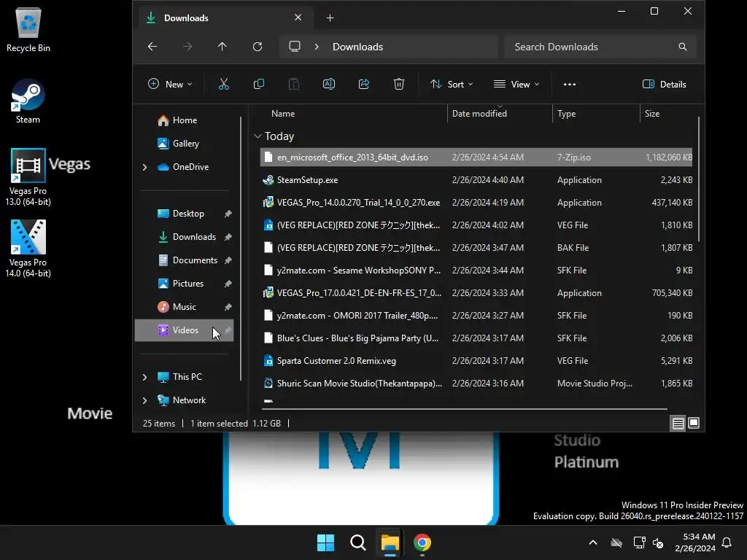747x560 pixels.
Task: Expand Network tree node
Action: (x=145, y=400)
